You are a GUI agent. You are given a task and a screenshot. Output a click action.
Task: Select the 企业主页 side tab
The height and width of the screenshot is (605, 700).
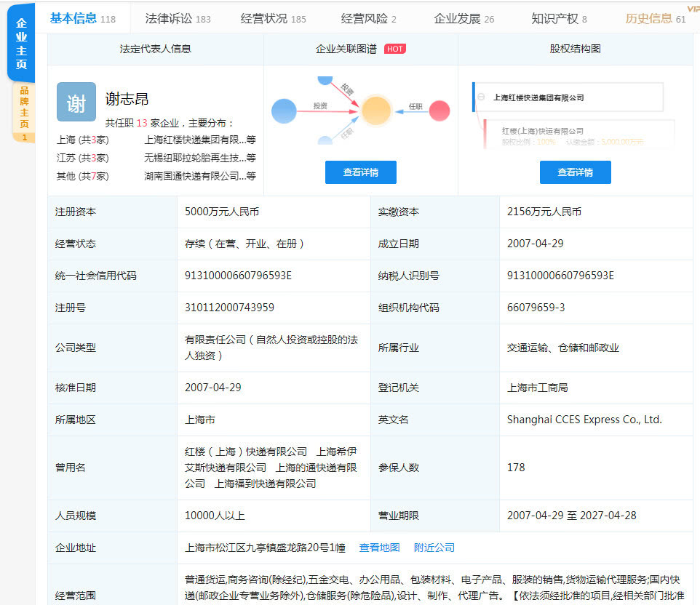21,44
